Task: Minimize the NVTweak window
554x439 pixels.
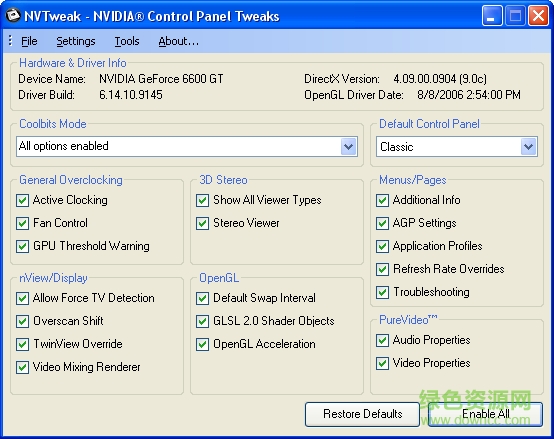Action: click(x=492, y=16)
